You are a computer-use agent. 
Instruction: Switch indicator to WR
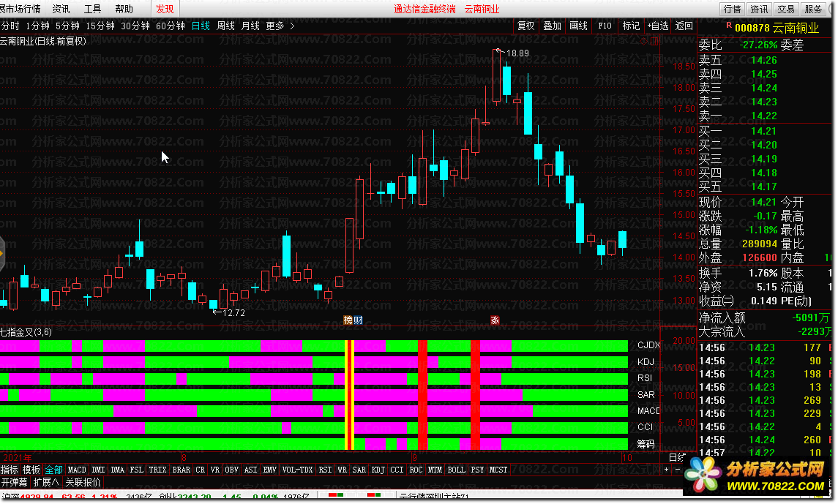(x=342, y=470)
